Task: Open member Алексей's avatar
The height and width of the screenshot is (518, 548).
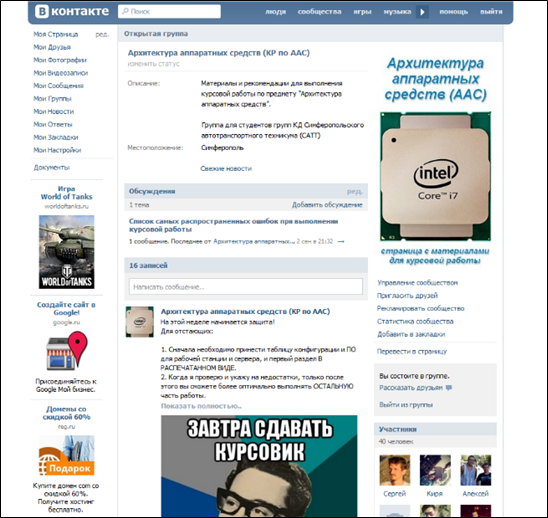Action: point(476,470)
